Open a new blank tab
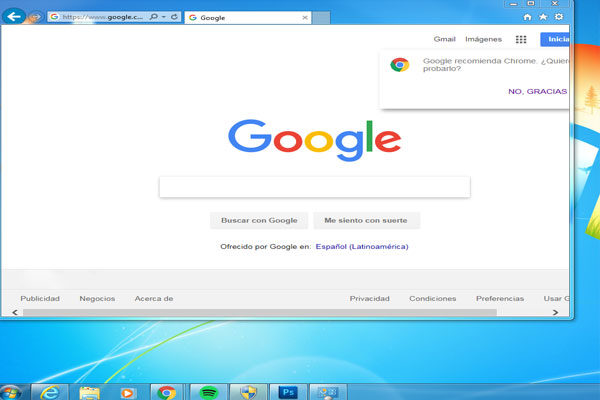 click(x=321, y=18)
